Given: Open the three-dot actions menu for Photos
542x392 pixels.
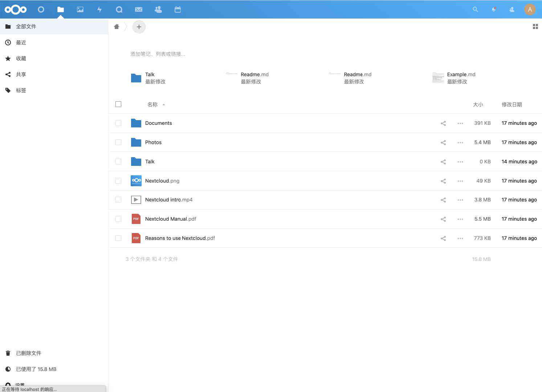Looking at the screenshot, I should point(460,143).
